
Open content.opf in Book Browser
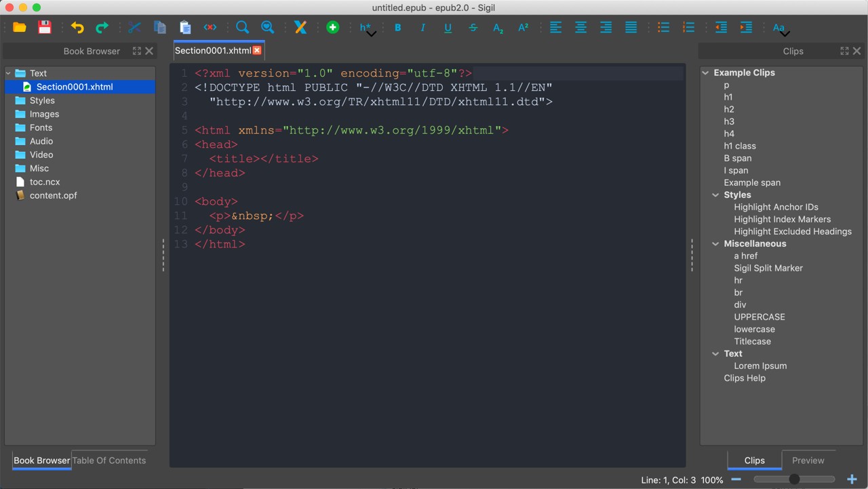pos(53,195)
